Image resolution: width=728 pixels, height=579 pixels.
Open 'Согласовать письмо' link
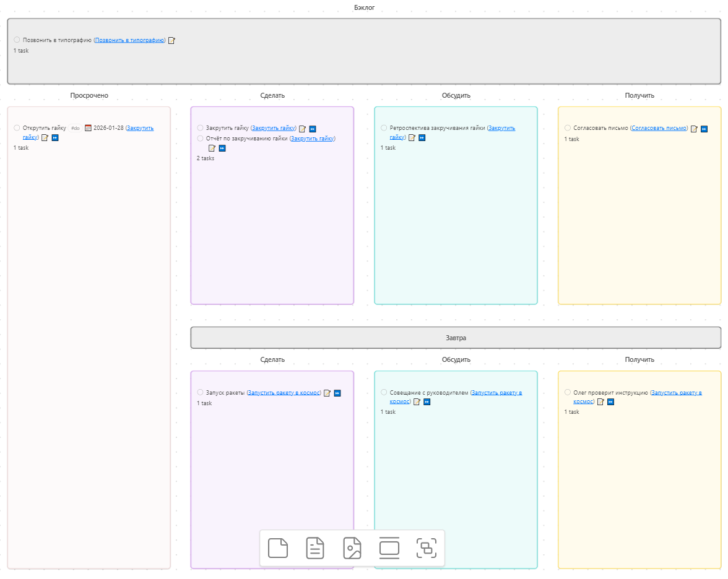(659, 128)
